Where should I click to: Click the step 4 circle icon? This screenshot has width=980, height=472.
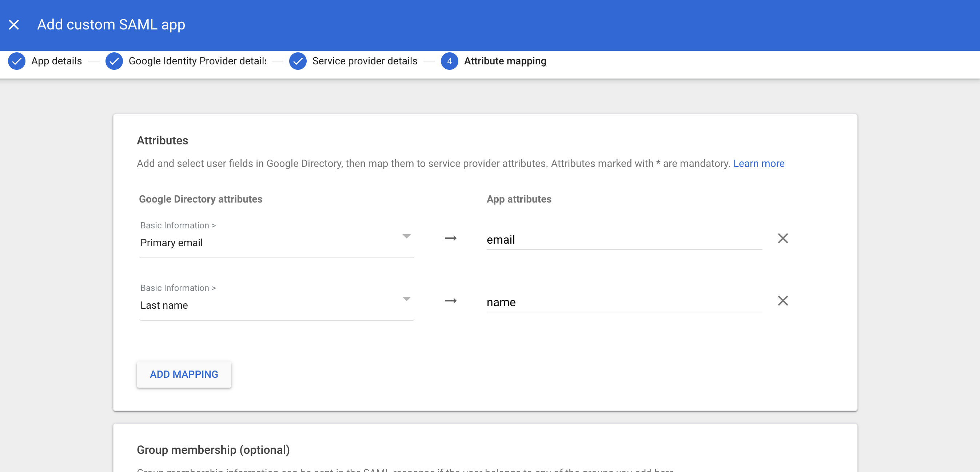449,61
